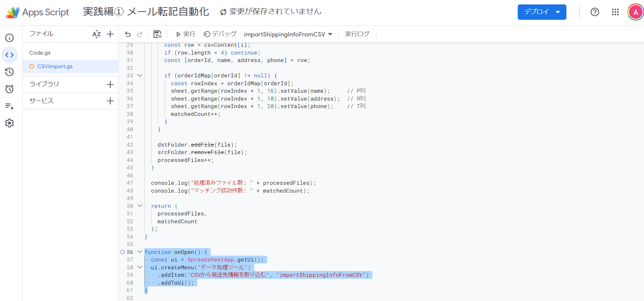Click the 処理済みファイル数 log string
This screenshot has width=644, height=301.
point(222,183)
